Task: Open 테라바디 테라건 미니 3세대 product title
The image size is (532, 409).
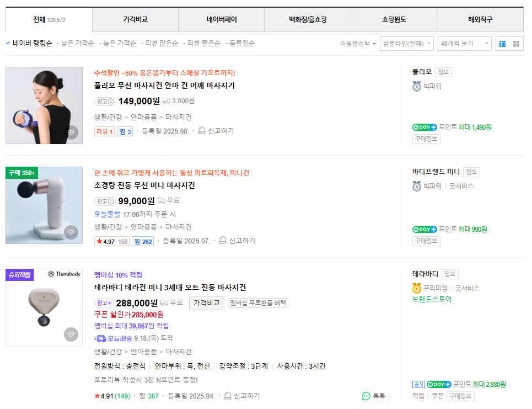Action: pyautogui.click(x=170, y=288)
